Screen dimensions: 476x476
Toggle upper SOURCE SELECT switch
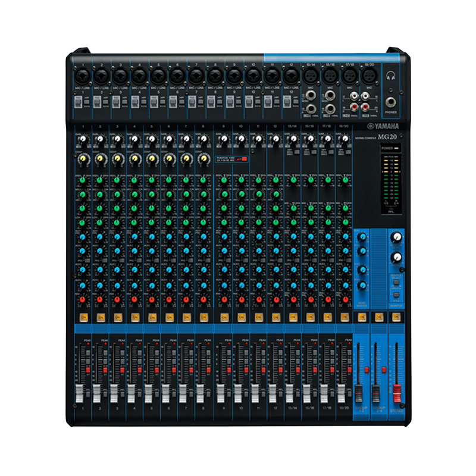point(396,283)
